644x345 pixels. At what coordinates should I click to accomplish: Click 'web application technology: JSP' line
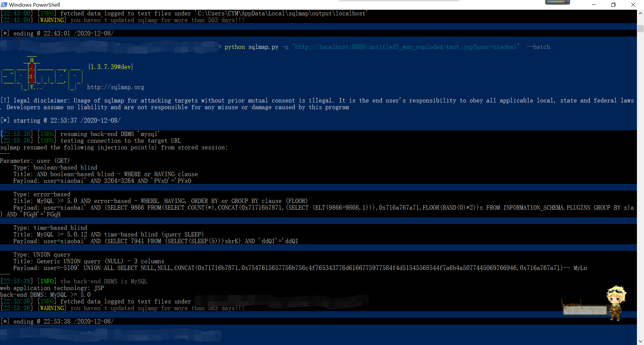52,288
